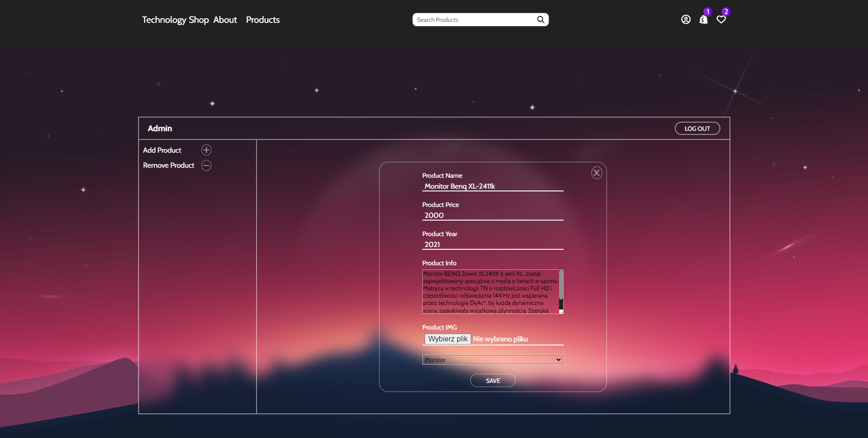The image size is (868, 438).
Task: Click the 'Nie wybrano pliku' file status text
Action: pyautogui.click(x=500, y=339)
